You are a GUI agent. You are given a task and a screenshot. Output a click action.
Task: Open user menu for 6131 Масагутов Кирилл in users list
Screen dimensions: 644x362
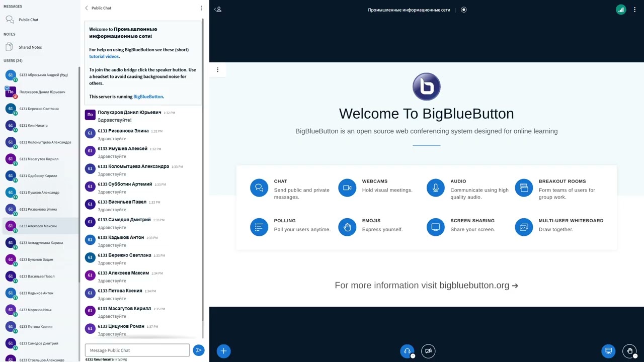click(x=40, y=159)
